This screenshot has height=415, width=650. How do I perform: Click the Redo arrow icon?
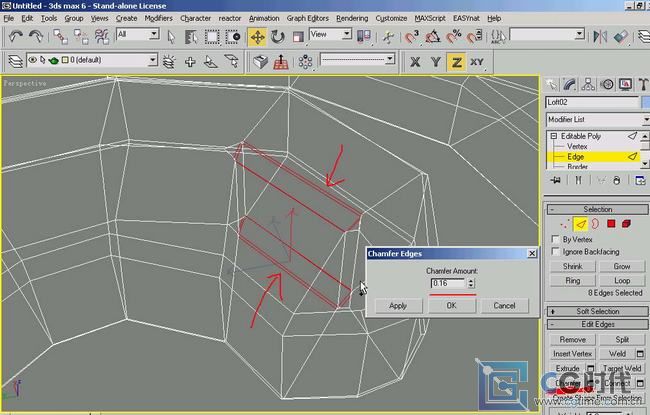pyautogui.click(x=36, y=36)
